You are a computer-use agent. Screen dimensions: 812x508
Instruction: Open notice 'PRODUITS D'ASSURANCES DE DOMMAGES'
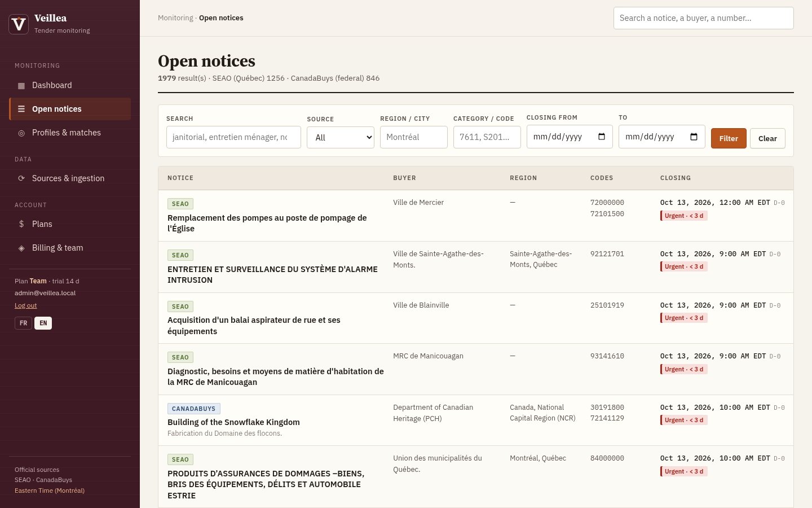(x=266, y=485)
